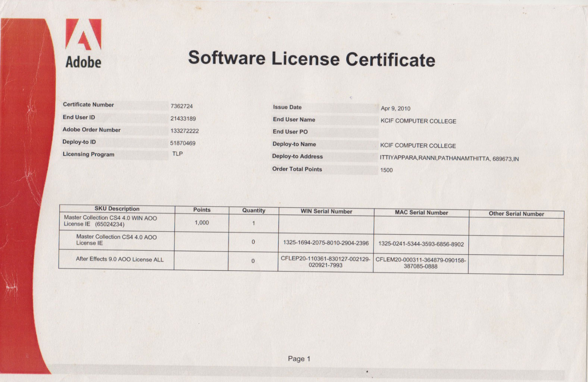Click the Adobe Order Number value 133272222

(x=185, y=131)
